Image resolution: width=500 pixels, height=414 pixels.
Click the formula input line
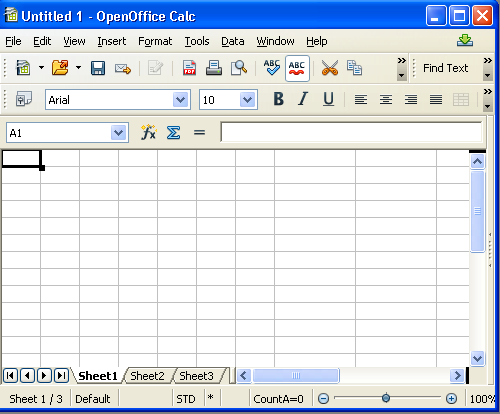[351, 132]
